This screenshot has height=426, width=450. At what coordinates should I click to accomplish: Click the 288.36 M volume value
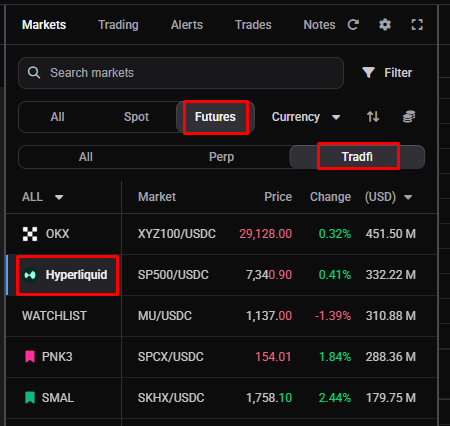[391, 357]
